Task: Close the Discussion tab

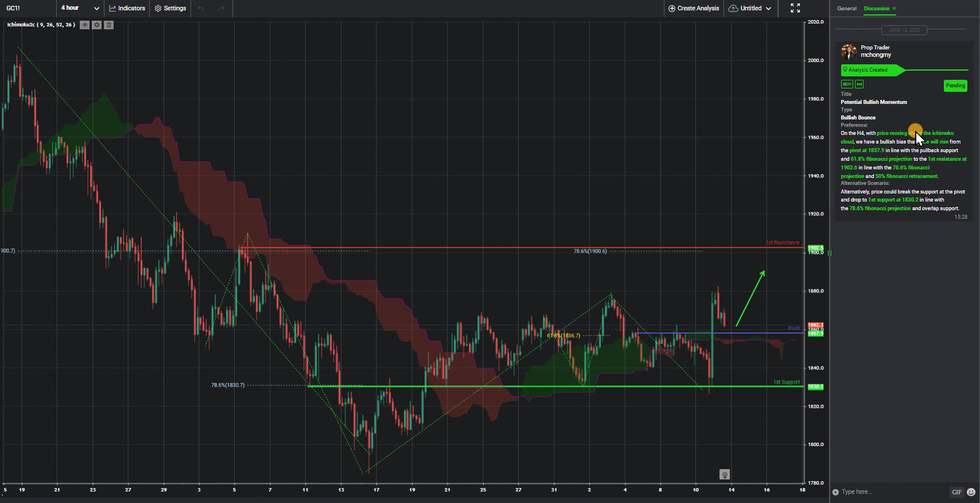Action: tap(894, 9)
